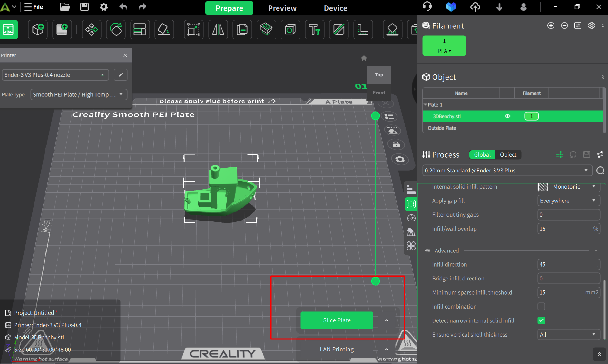Switch process scope to Object
This screenshot has height=364, width=608.
508,155
